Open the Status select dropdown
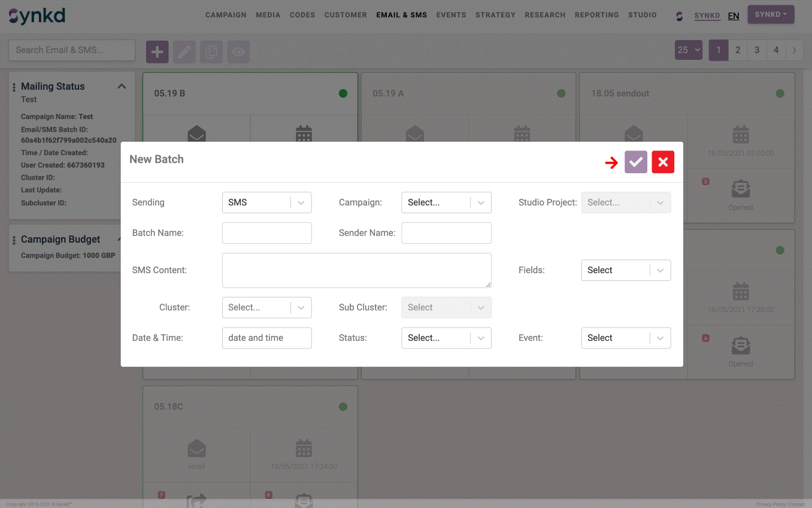Image resolution: width=812 pixels, height=508 pixels. (446, 338)
